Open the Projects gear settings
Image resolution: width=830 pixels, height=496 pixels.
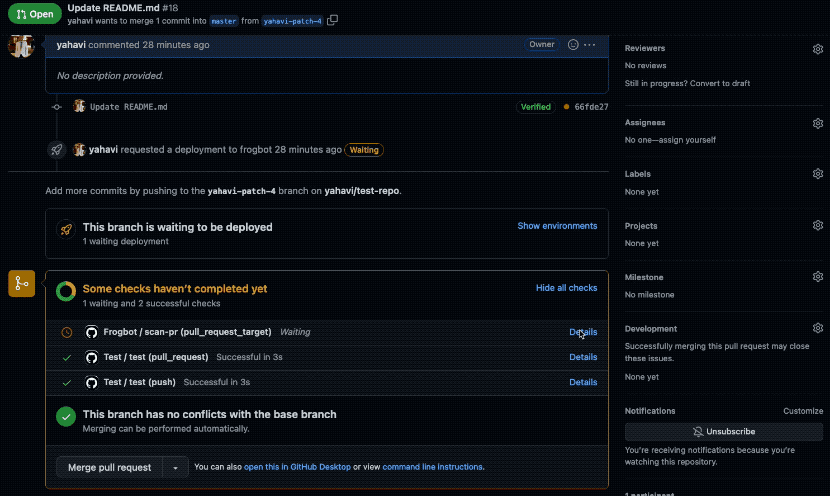(x=818, y=225)
